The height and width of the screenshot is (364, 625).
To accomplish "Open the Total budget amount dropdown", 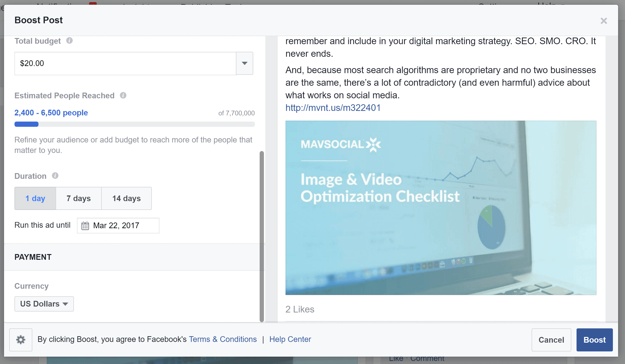I will click(x=244, y=63).
